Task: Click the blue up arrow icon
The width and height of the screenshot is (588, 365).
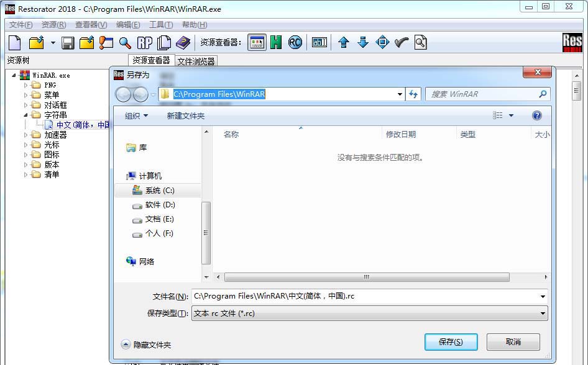Action: pos(344,42)
